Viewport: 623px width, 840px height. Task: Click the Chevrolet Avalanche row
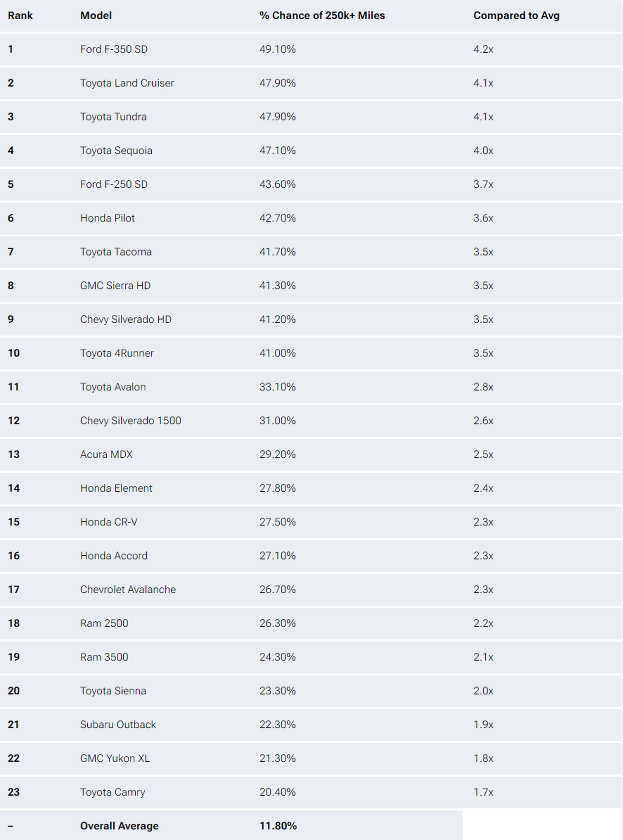pyautogui.click(x=311, y=589)
